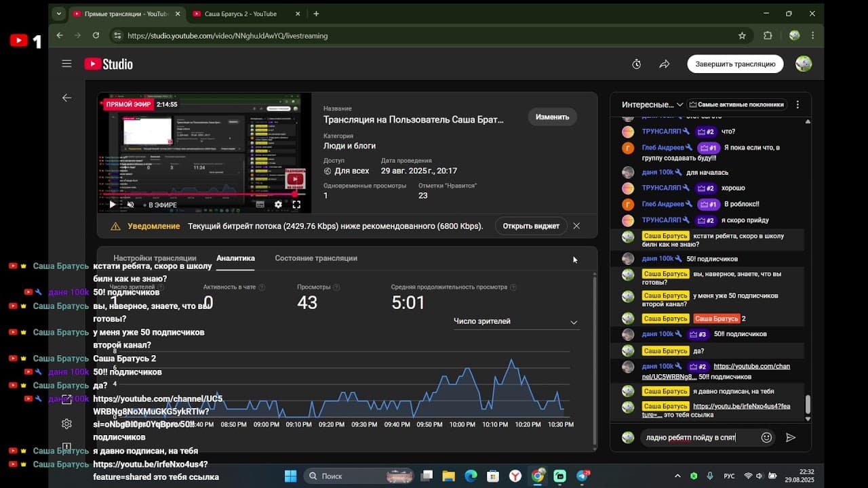Click the YouTube Studio logo
Viewport: 868px width, 488px height.
(x=108, y=64)
